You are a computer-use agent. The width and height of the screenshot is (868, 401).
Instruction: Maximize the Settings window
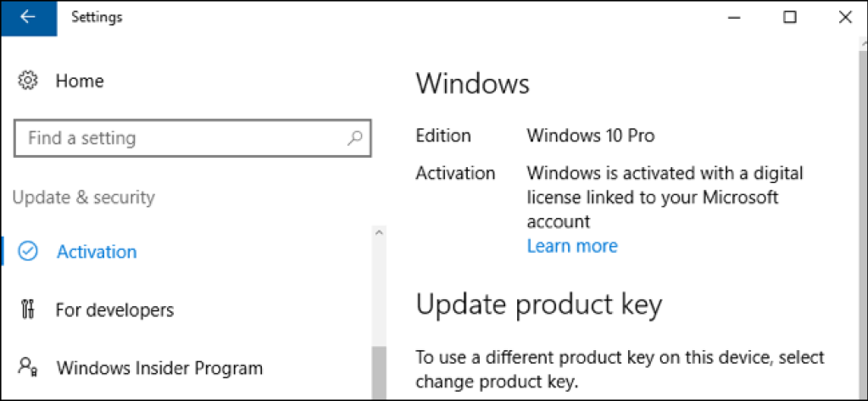[x=790, y=18]
